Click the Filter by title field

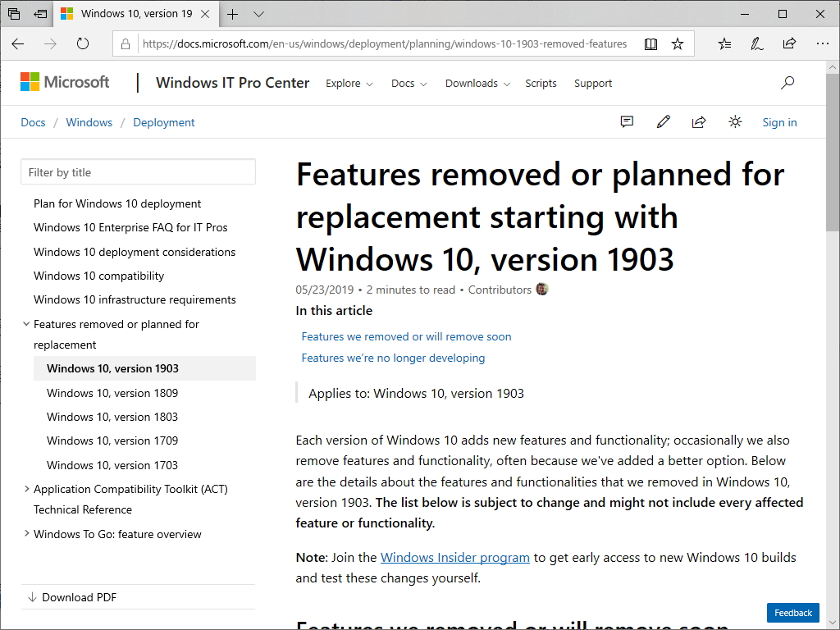pyautogui.click(x=138, y=172)
